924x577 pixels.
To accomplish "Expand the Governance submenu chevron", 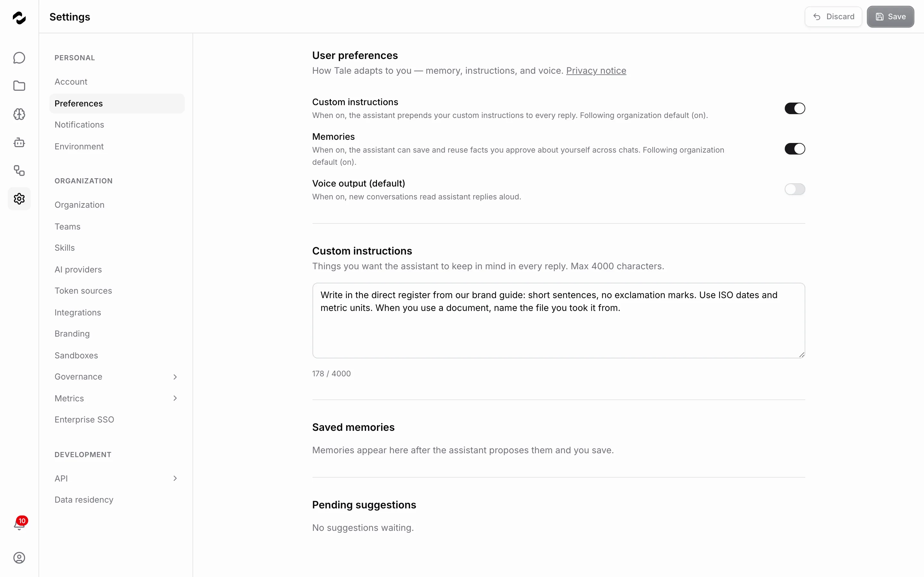I will pyautogui.click(x=175, y=377).
